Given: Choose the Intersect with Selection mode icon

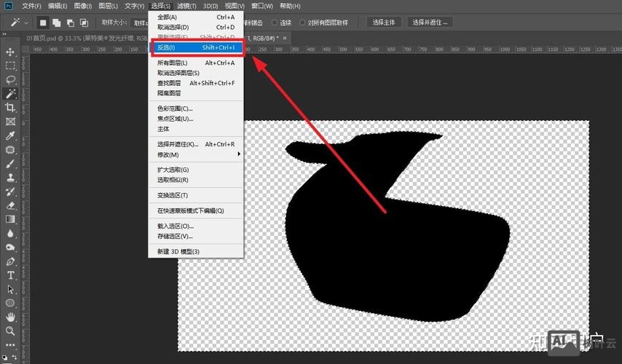Looking at the screenshot, I should click(84, 23).
